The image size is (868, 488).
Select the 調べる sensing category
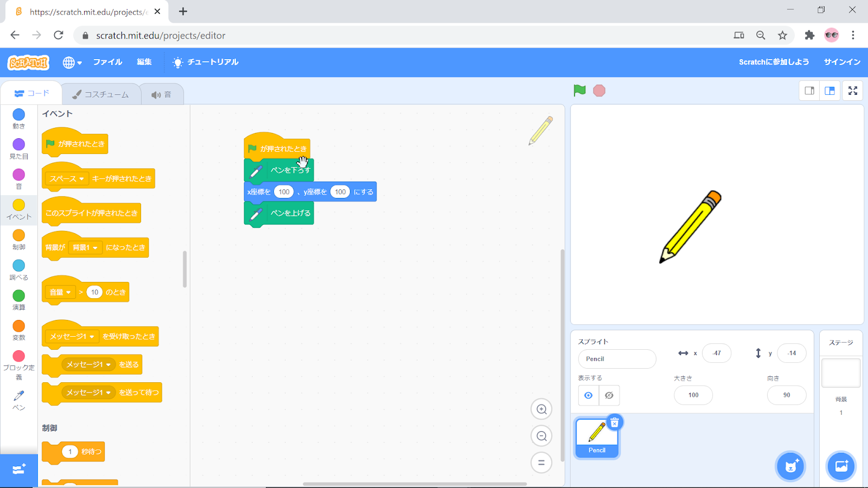click(x=18, y=269)
